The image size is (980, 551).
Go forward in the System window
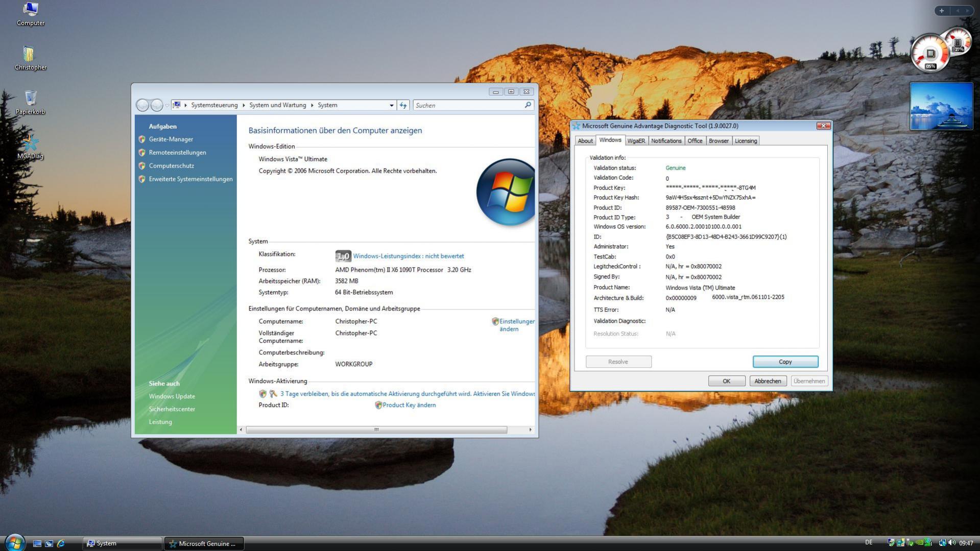(x=157, y=105)
